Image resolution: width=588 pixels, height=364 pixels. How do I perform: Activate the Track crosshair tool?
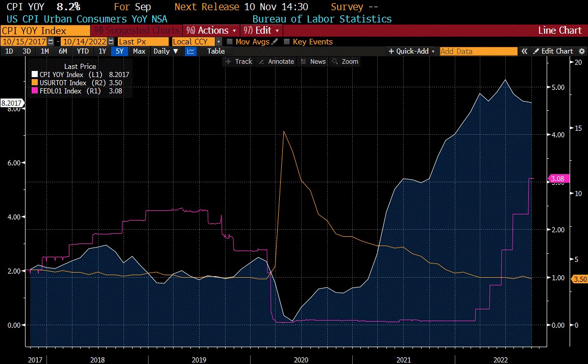(x=238, y=62)
